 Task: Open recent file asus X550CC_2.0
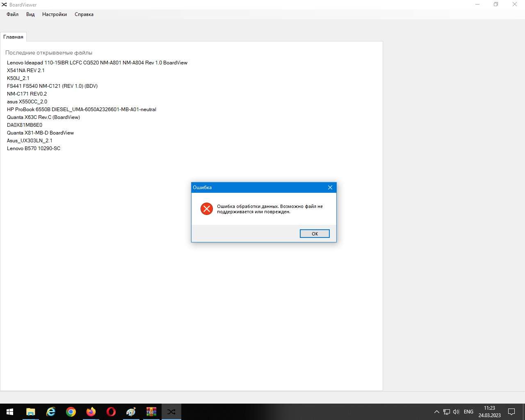[x=27, y=102]
